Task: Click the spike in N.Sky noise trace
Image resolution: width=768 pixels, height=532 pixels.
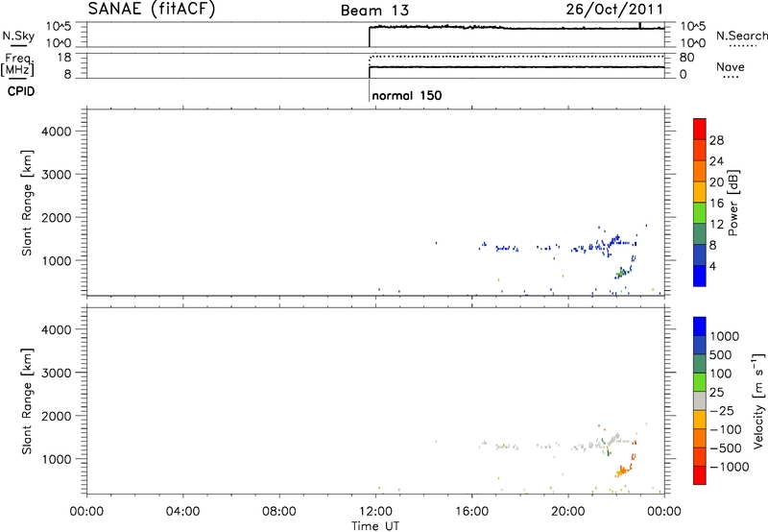Action: 639,25
